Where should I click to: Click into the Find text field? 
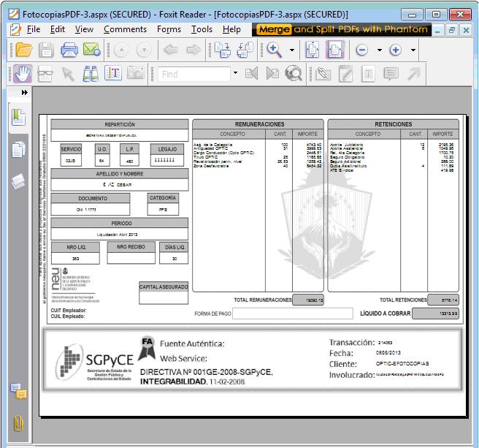click(192, 74)
